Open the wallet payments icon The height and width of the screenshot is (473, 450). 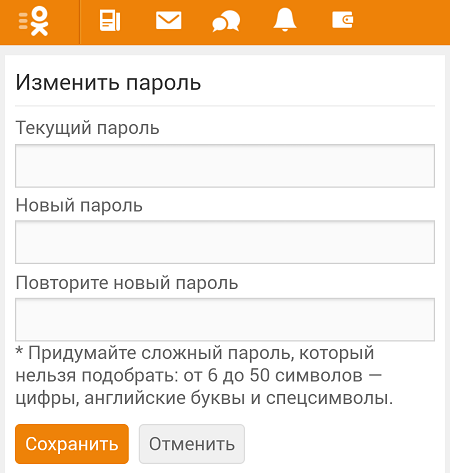tap(342, 20)
